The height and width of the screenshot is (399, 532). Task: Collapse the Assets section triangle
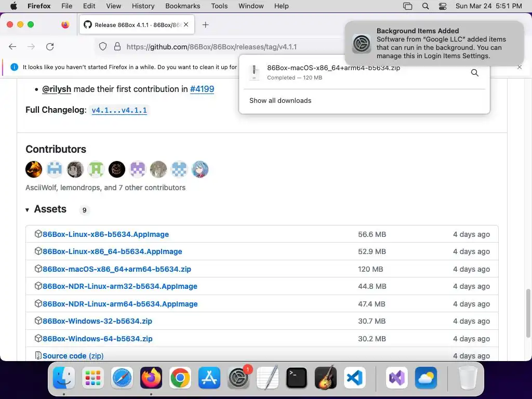tap(27, 210)
